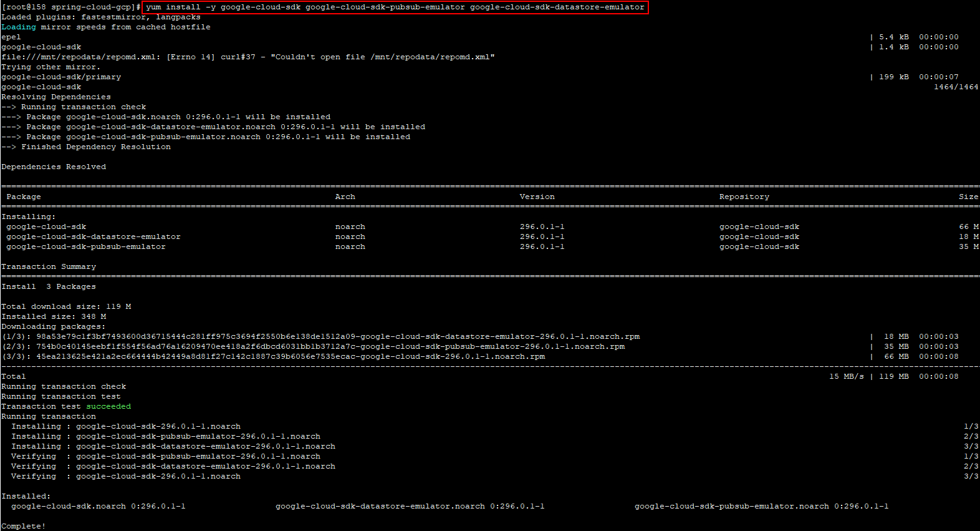Click the 'Downloading packages:' line
The width and height of the screenshot is (980, 531).
[x=54, y=327]
